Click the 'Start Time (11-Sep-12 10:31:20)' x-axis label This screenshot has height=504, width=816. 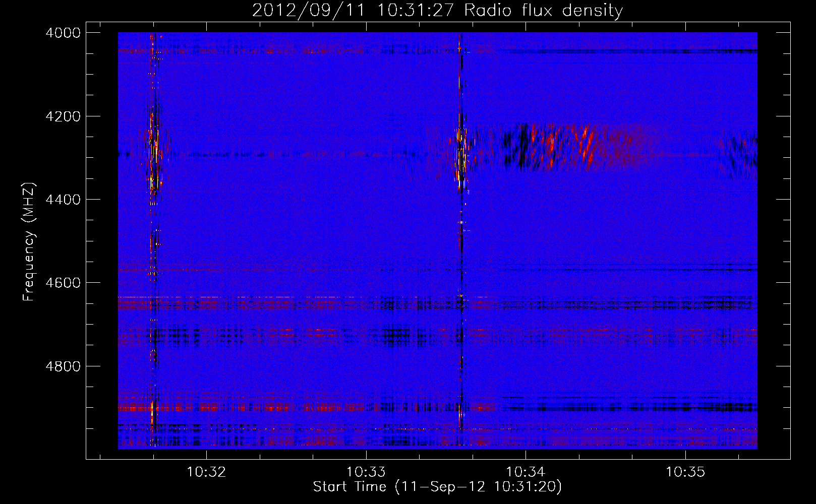coord(437,487)
